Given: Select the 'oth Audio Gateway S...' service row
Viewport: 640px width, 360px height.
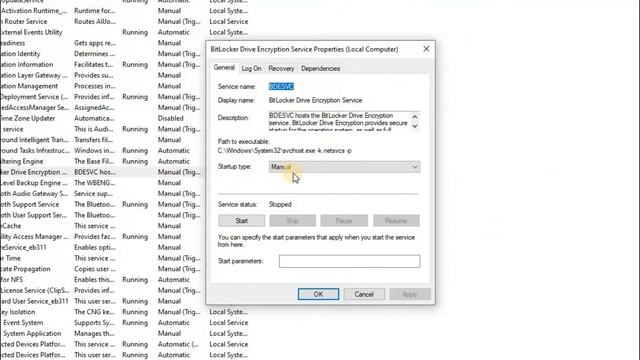Looking at the screenshot, I should (103, 193).
